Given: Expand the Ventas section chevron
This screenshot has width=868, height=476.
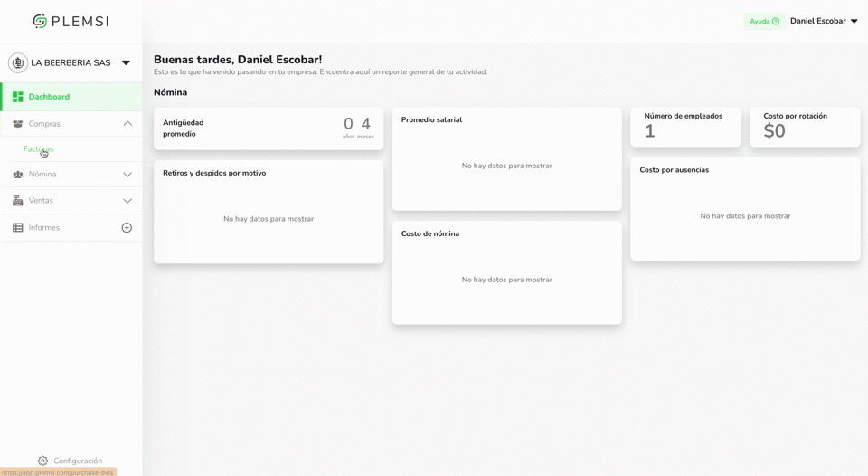Looking at the screenshot, I should click(x=127, y=201).
